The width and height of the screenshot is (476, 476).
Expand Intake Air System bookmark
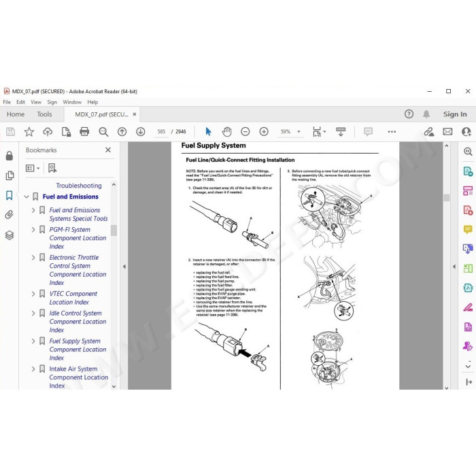33,369
